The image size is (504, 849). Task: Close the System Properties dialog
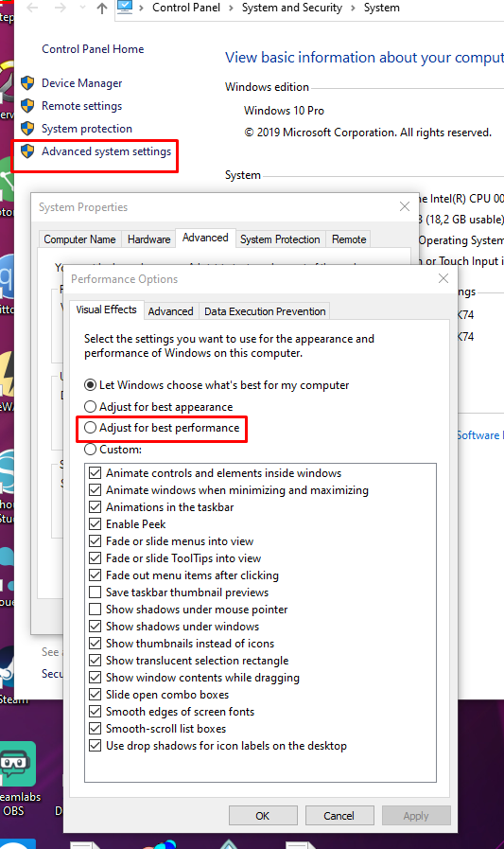click(x=404, y=206)
